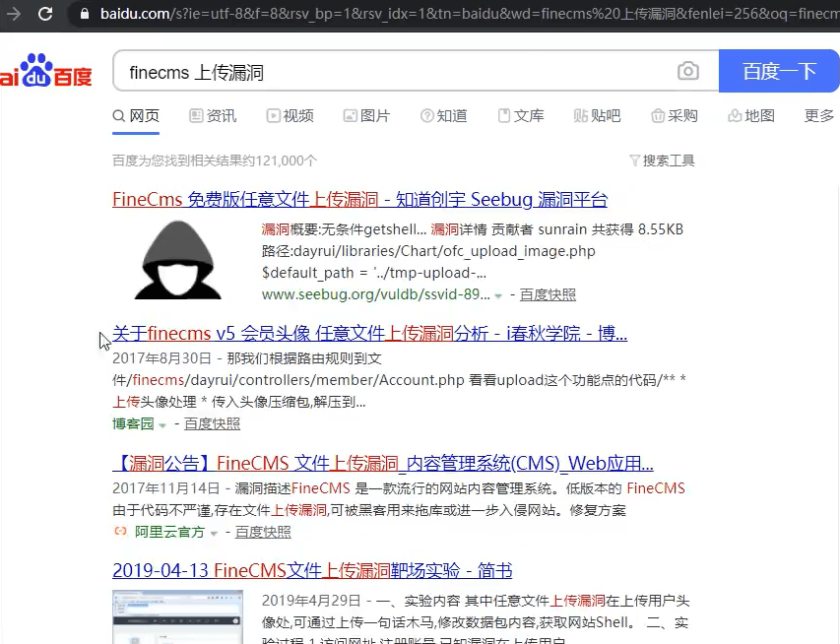Switch to the 资讯 tab
Viewport: 840px width, 644px height.
pos(213,116)
